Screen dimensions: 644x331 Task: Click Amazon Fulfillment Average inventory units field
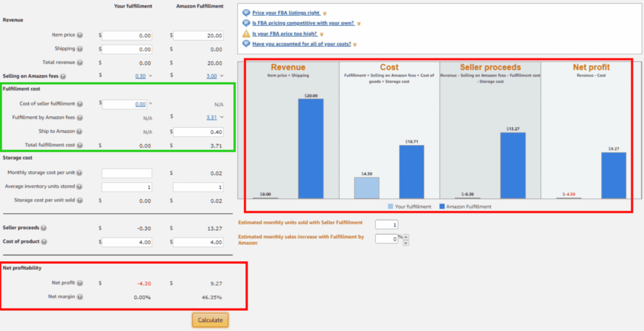(x=198, y=187)
